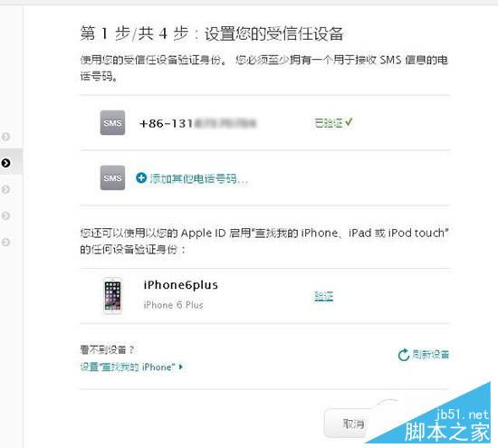This screenshot has height=448, width=498.
Task: Select the active black arrow sidebar step
Action: [x=5, y=163]
